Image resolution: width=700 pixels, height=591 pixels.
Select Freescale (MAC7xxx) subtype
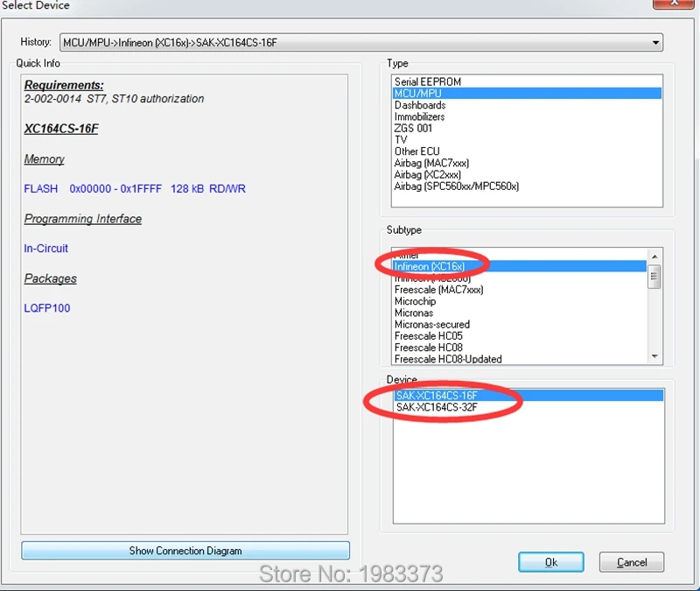pyautogui.click(x=520, y=290)
